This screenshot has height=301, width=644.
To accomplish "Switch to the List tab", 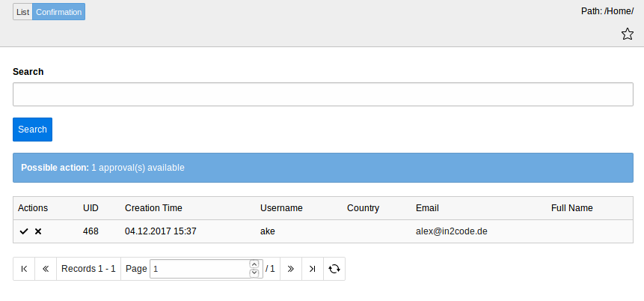I will coord(22,12).
